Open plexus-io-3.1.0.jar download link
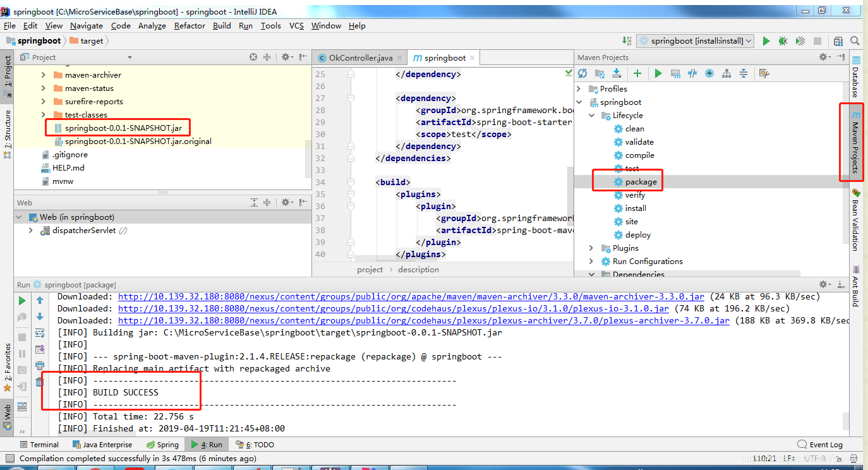The image size is (868, 470). click(x=394, y=308)
